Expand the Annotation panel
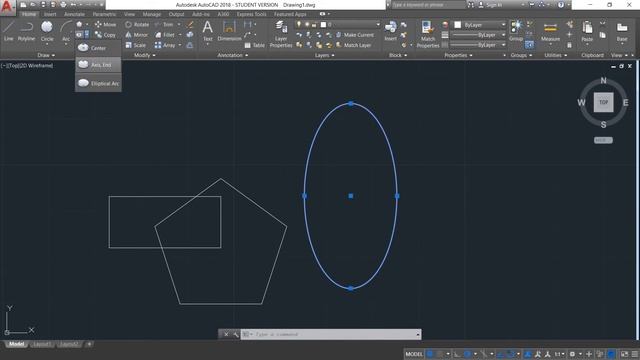640x360 pixels. point(232,55)
